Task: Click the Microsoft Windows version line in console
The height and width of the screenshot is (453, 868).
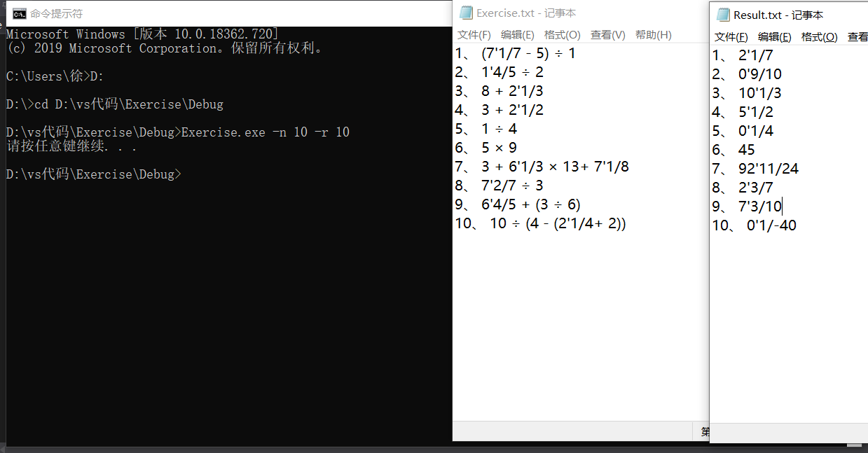Action: (x=142, y=34)
